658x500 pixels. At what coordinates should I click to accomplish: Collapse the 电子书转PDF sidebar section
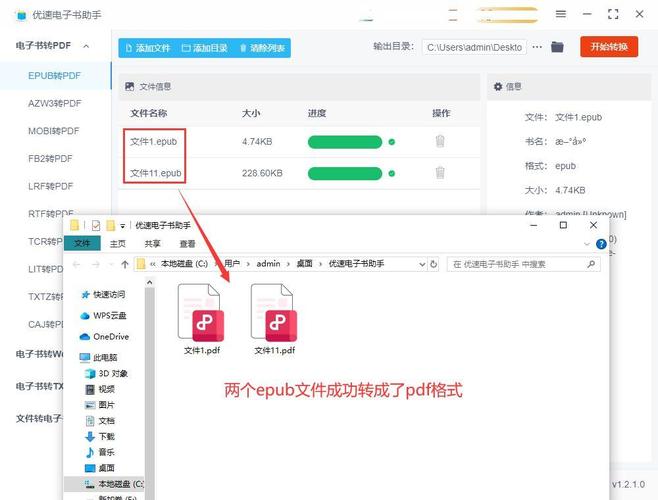coord(86,46)
